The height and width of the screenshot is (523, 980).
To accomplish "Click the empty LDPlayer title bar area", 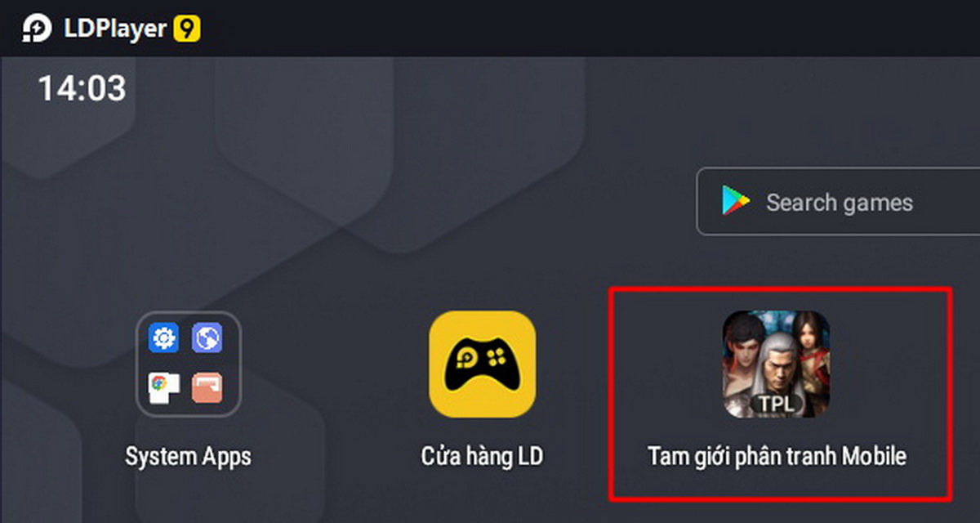I will [588, 29].
